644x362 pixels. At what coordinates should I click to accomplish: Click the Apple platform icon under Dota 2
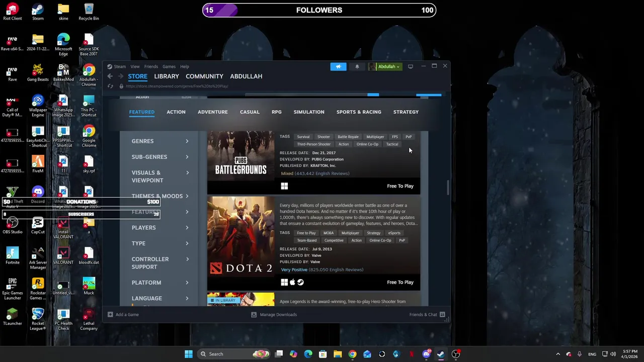click(292, 282)
